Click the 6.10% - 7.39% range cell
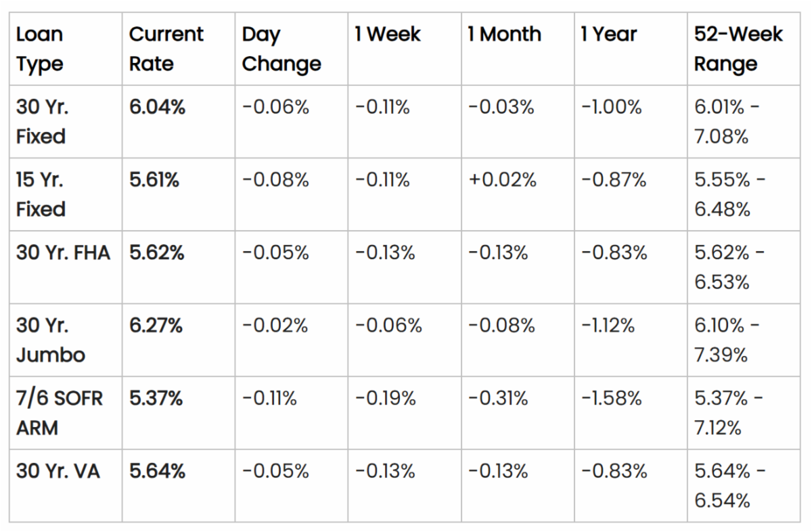This screenshot has height=532, width=812. [x=727, y=340]
